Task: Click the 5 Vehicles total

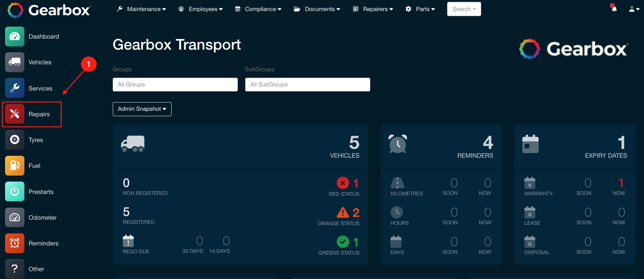Action: 354,143
